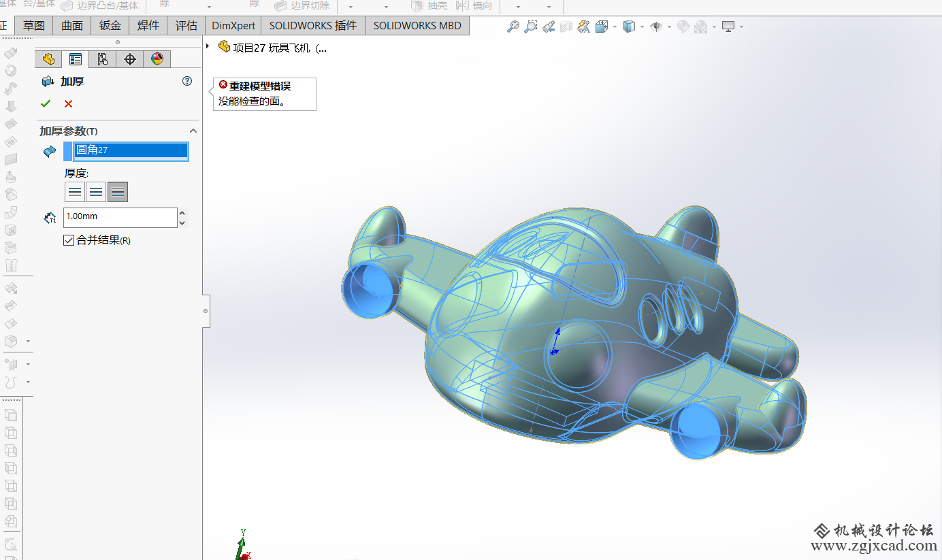Click the left blue engine on model
The width and height of the screenshot is (942, 560).
(x=371, y=291)
